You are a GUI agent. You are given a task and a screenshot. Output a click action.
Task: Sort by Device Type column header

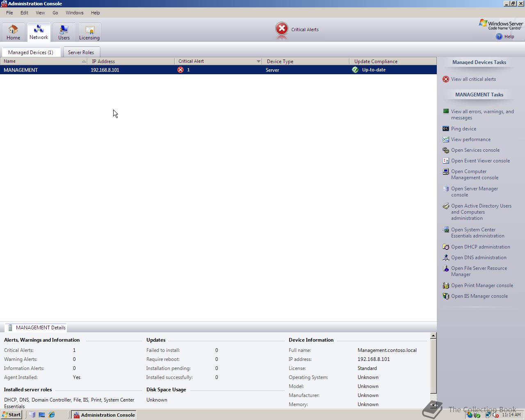[306, 61]
